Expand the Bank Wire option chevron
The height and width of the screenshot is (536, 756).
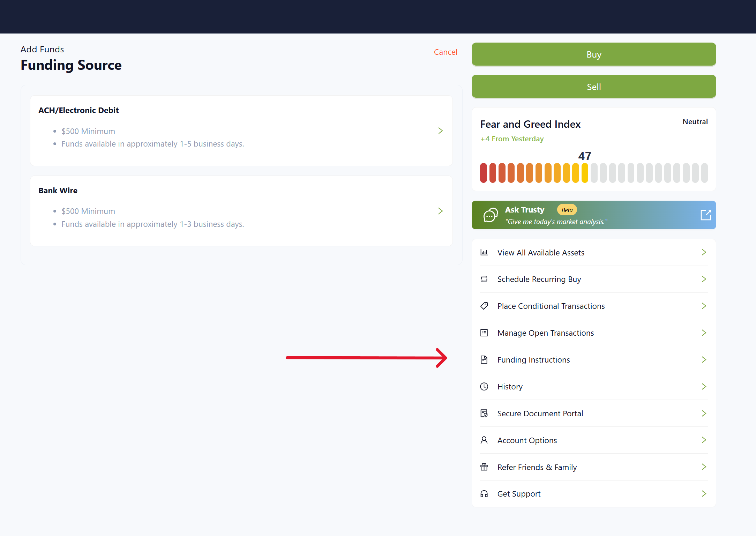point(440,211)
